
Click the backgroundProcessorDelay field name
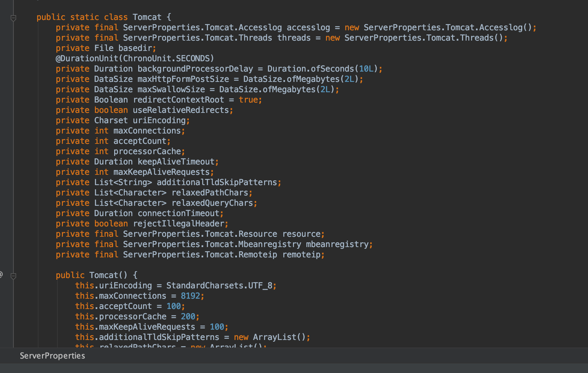(x=195, y=69)
